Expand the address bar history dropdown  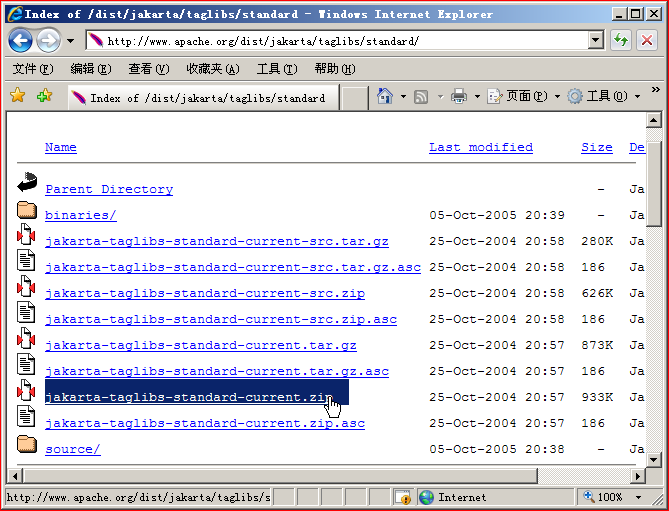(x=596, y=41)
